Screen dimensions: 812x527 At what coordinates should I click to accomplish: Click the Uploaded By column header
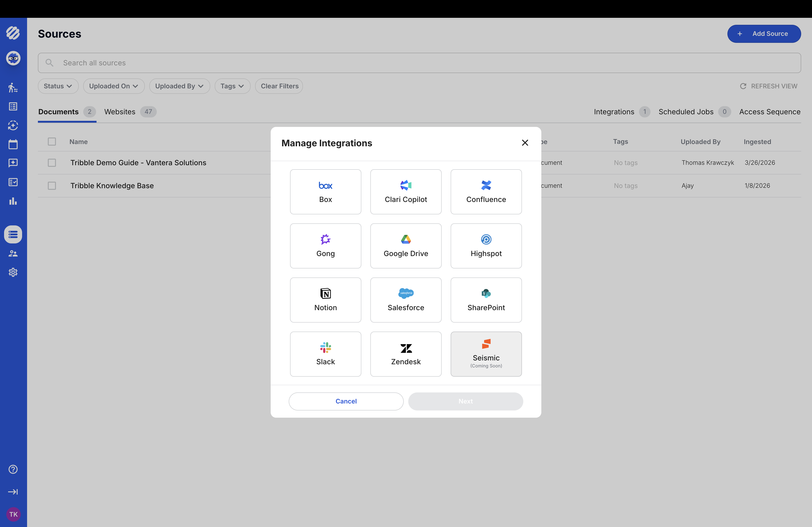[700, 142]
